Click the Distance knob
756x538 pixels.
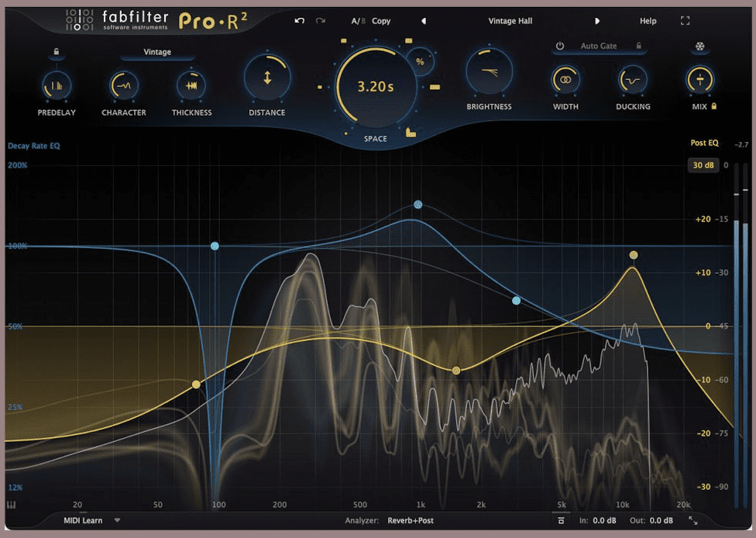click(267, 78)
